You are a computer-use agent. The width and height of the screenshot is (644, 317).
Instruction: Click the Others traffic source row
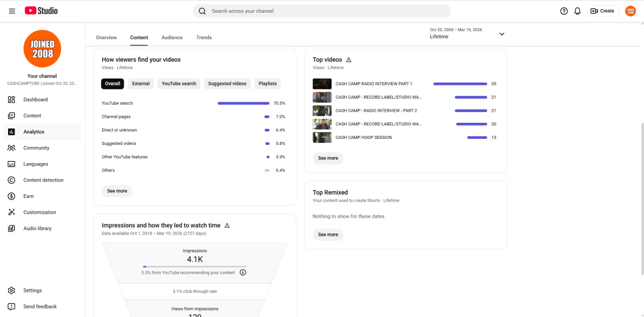[x=194, y=170]
